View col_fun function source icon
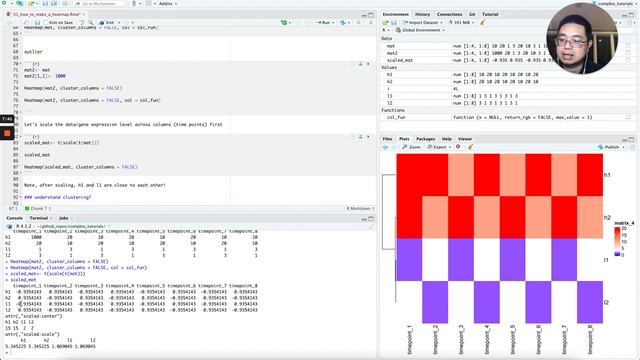This screenshot has height=360, width=640. coord(628,117)
